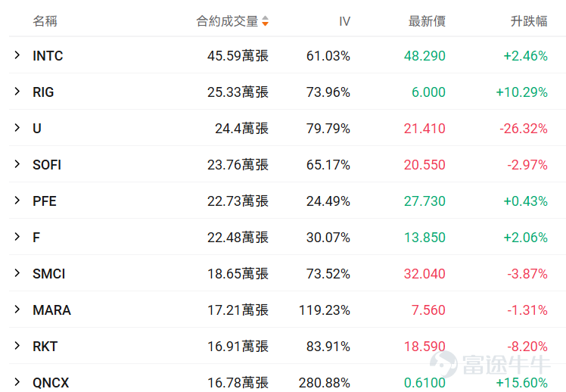Expand the SOFI row chevron

coord(17,164)
